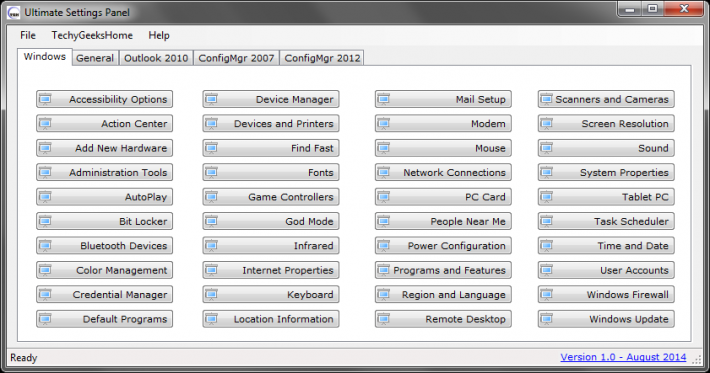Click the icon next to Add New Hardware
Screen dimensions: 710x373
tap(45, 148)
